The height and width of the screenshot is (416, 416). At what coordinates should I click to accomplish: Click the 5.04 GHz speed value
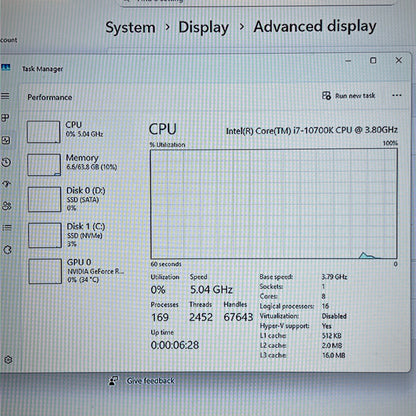pos(211,289)
